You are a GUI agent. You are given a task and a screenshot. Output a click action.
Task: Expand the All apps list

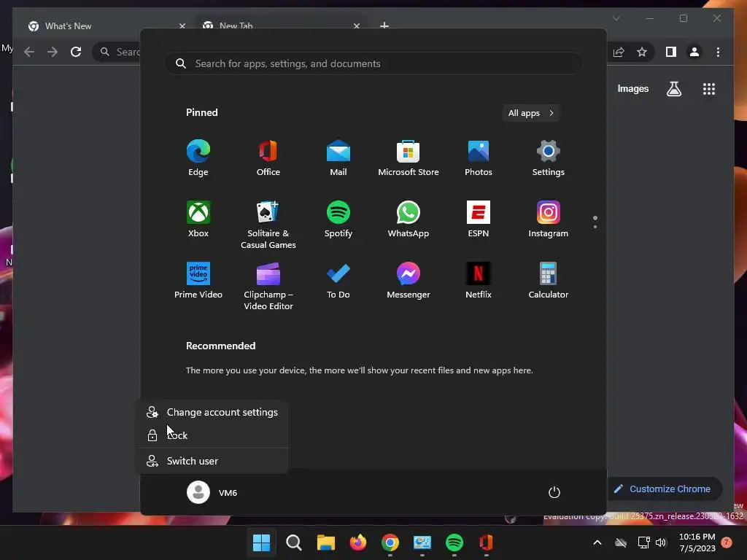531,113
